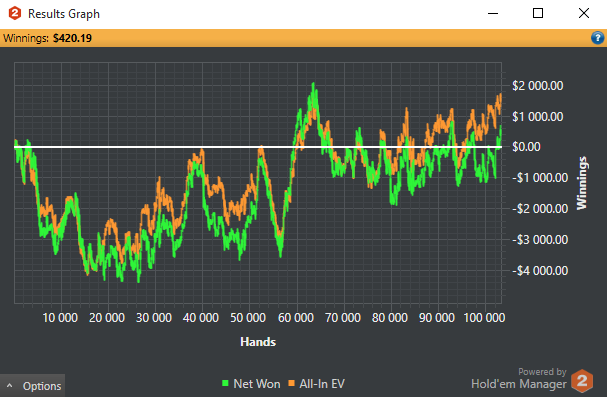
Task: Click the 30 000 hands axis label
Action: tap(154, 318)
